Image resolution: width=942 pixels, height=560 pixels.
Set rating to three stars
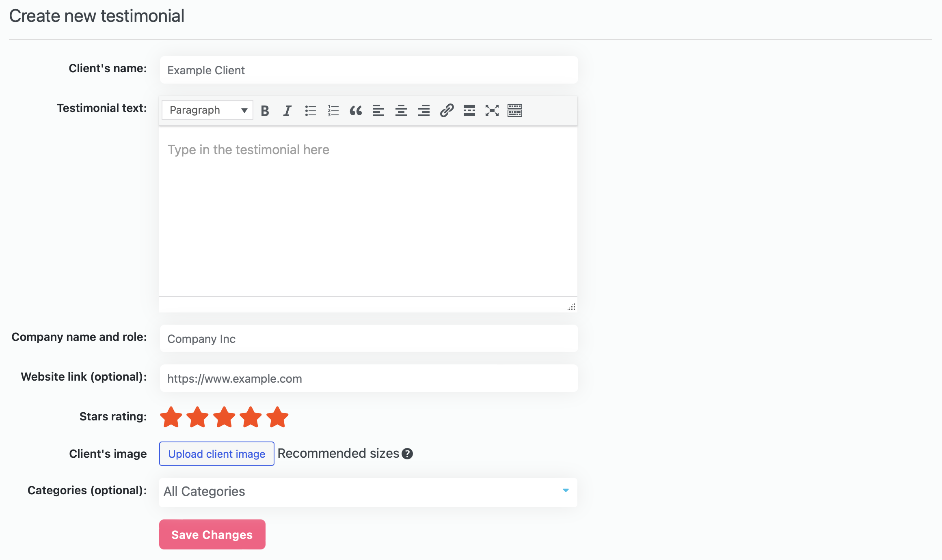(224, 417)
